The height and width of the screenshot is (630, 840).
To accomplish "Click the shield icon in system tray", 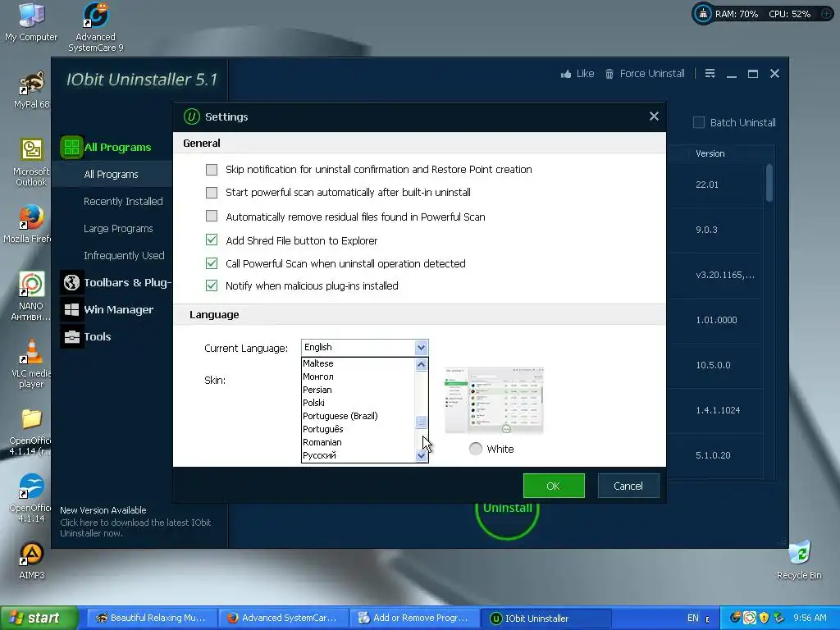I will point(765,618).
